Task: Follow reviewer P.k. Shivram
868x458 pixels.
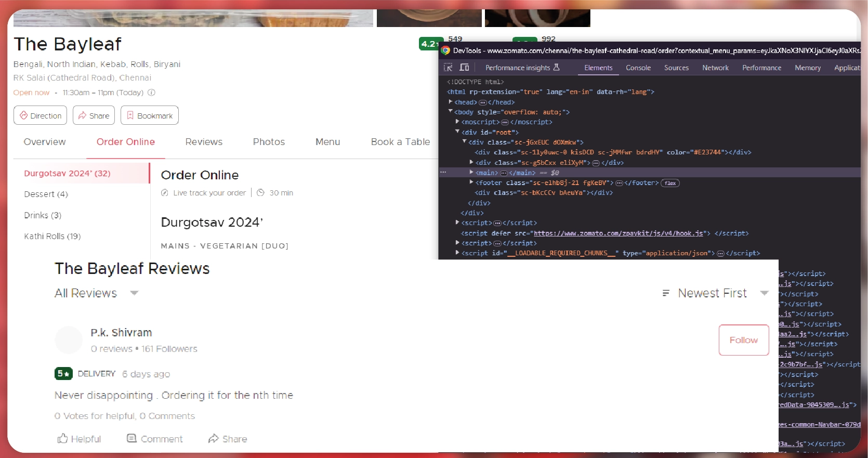Action: click(744, 340)
